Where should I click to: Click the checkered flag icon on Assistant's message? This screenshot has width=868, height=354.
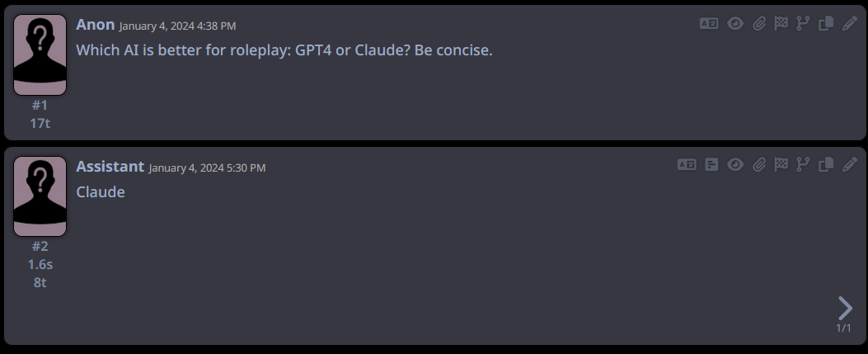coord(781,164)
